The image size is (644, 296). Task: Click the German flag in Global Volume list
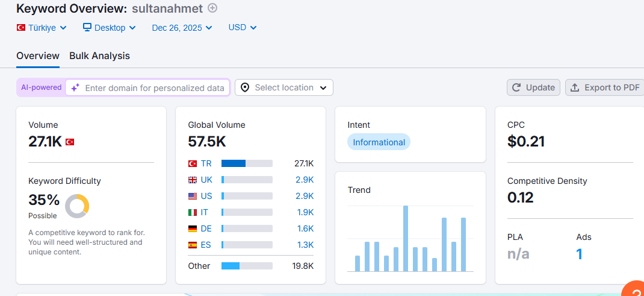point(193,228)
